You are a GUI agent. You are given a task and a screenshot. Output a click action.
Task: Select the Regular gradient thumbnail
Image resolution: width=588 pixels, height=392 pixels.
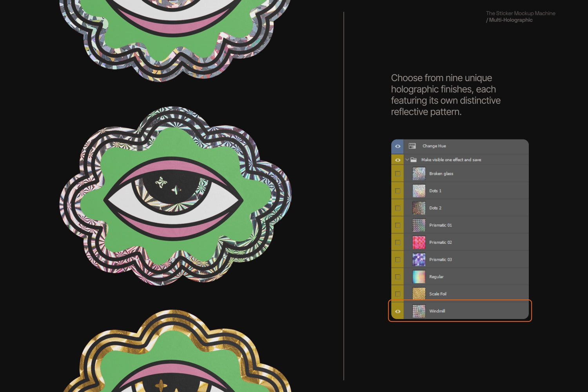(x=419, y=277)
